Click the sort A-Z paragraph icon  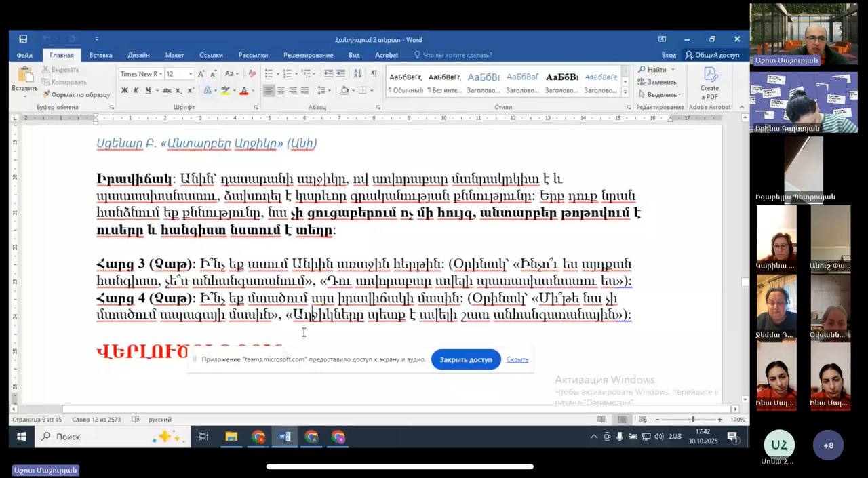click(x=358, y=73)
